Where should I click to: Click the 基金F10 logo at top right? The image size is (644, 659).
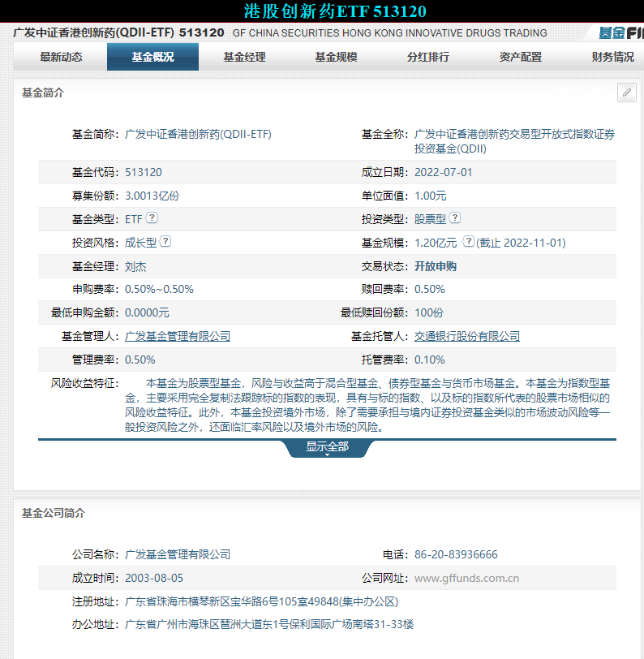pos(621,32)
